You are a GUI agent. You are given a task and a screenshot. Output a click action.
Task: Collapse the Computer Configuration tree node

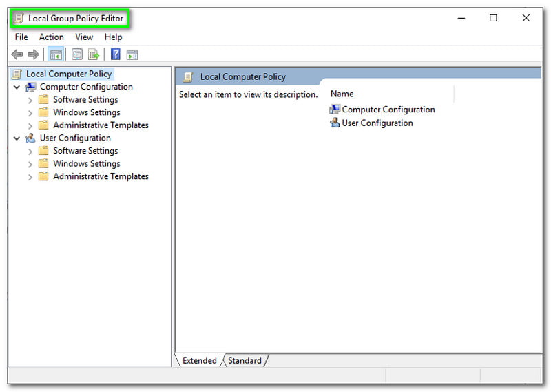coord(17,87)
